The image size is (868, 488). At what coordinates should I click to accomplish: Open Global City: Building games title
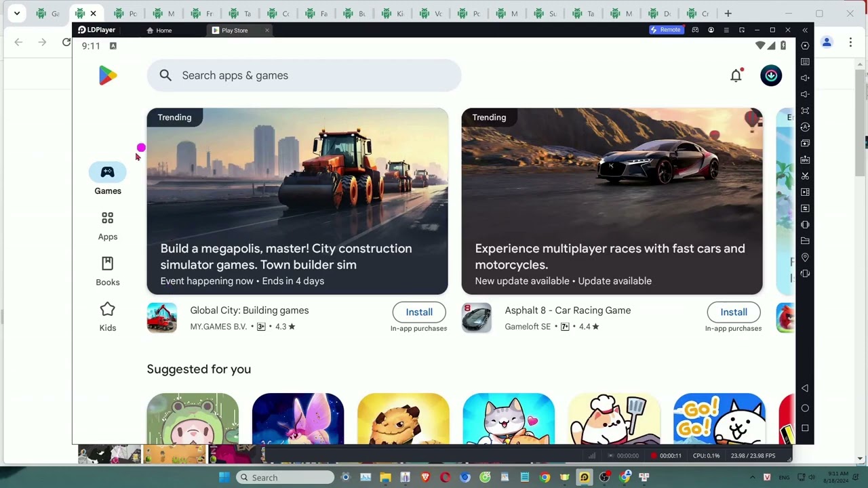point(250,310)
